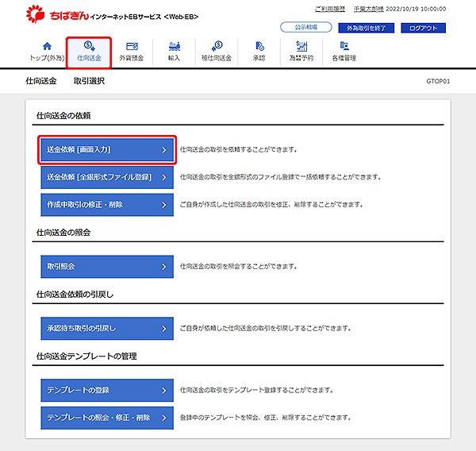Click the 各種管理 menu label
Image resolution: width=476 pixels, height=451 pixels.
(x=344, y=58)
